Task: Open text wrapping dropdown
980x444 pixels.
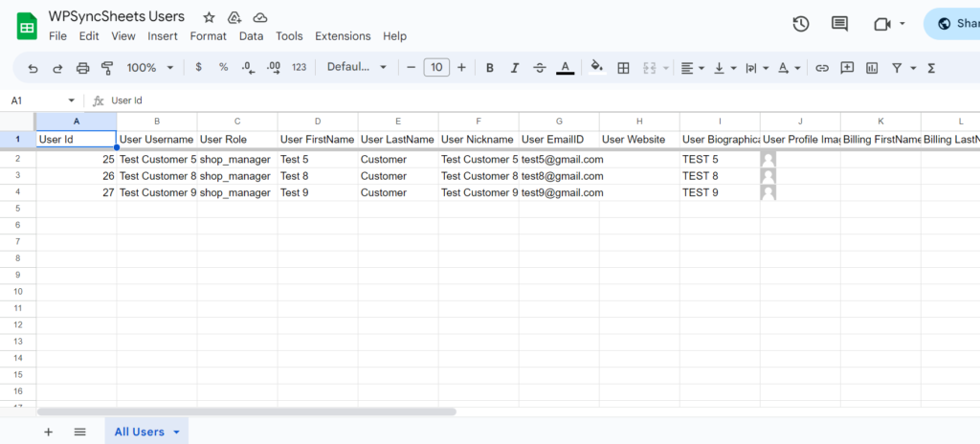Action: click(x=757, y=68)
